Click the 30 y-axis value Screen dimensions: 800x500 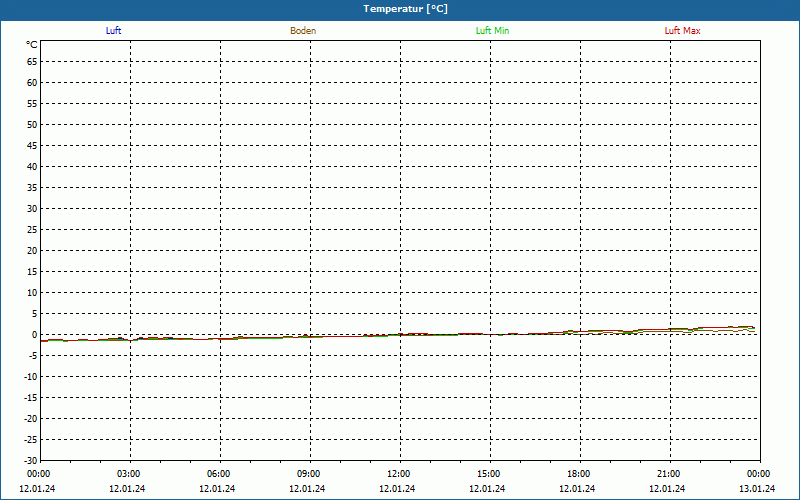32,209
